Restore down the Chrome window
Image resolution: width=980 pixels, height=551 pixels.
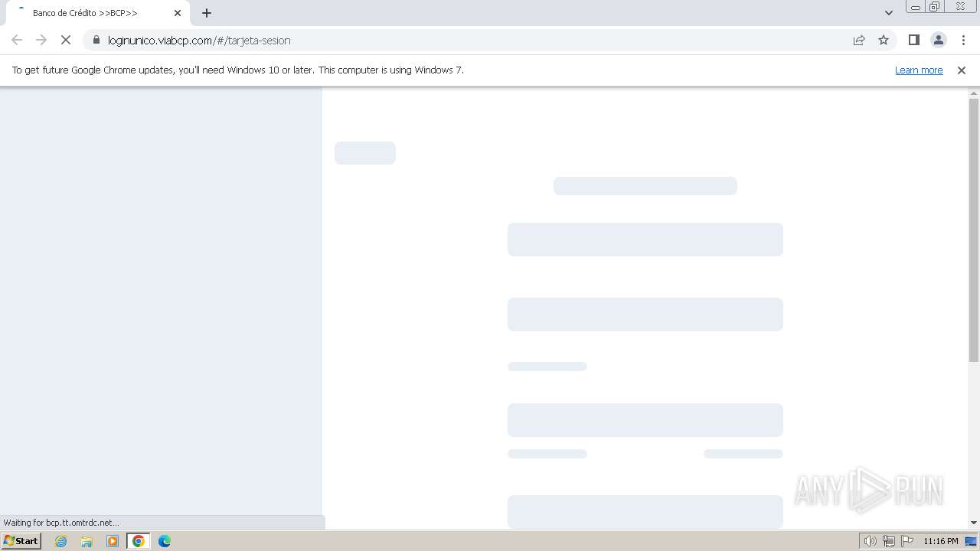coord(935,7)
